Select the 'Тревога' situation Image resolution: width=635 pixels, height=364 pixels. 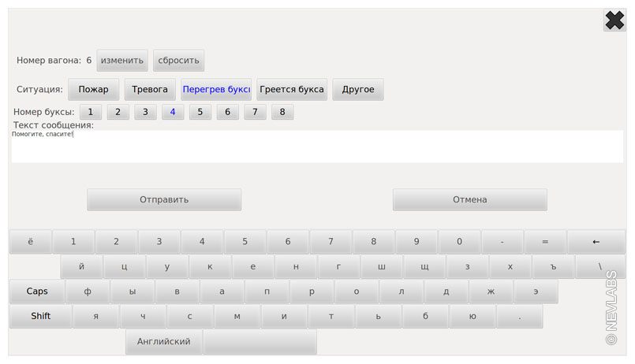click(150, 90)
